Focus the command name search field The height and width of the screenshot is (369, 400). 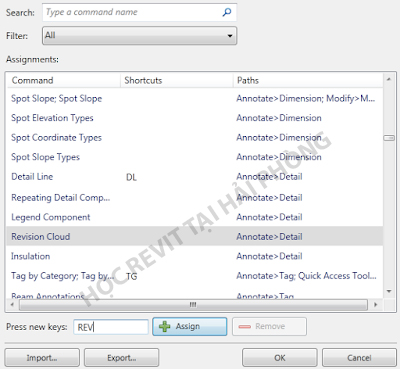(x=139, y=12)
